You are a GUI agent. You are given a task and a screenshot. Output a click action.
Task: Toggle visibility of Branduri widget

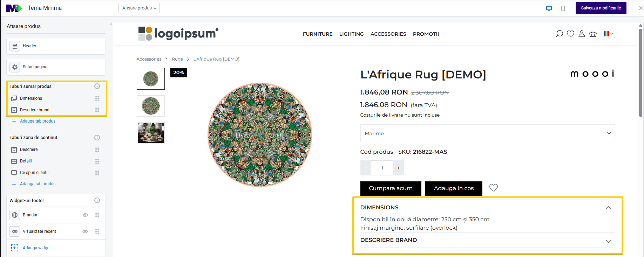pos(85,215)
